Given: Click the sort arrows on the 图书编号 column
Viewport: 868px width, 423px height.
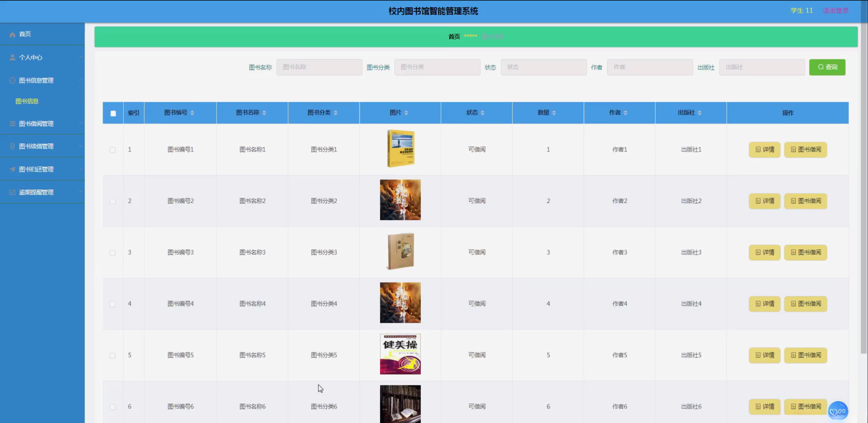Looking at the screenshot, I should point(192,113).
